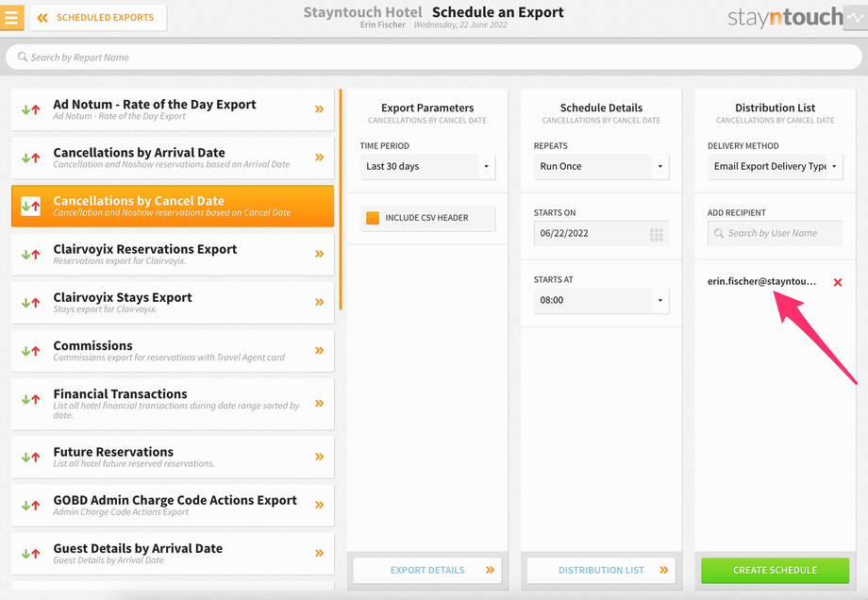Expand chevron for Clairvoyix Reservations Export
The image size is (868, 600).
320,254
